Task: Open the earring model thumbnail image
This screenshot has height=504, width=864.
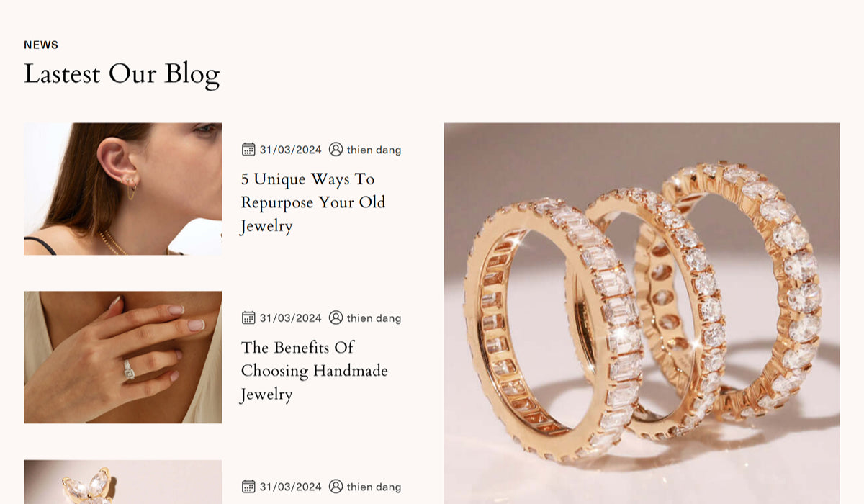Action: coord(122,189)
